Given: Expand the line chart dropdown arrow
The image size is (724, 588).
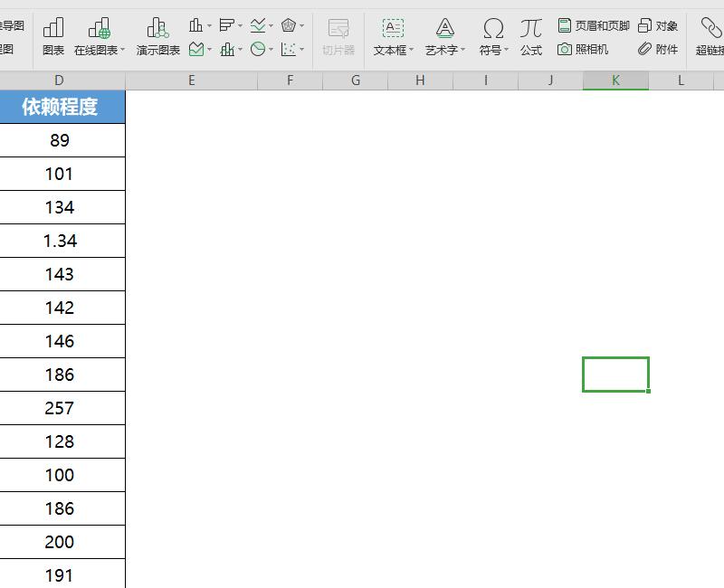Looking at the screenshot, I should pyautogui.click(x=271, y=25).
